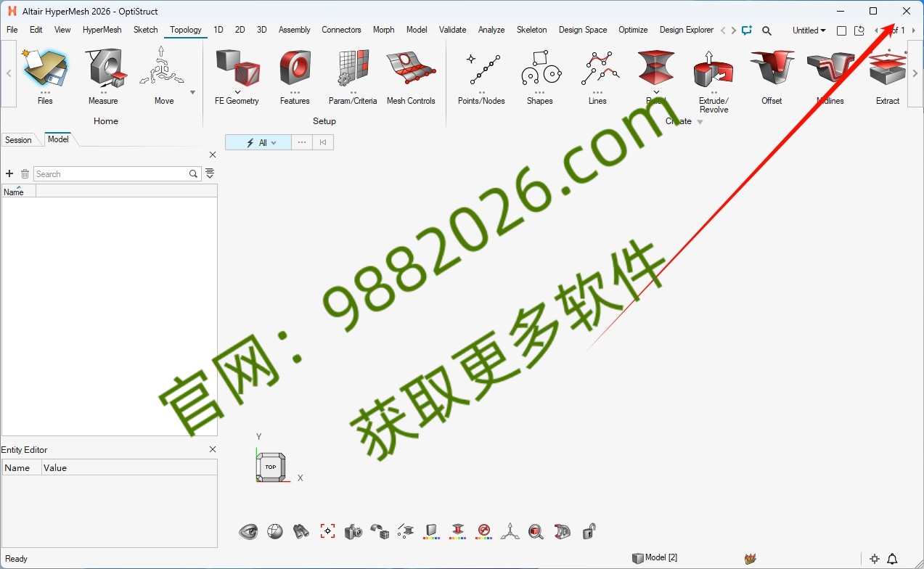Switch to the Design Explorer tab
The width and height of the screenshot is (924, 569).
[x=687, y=30]
